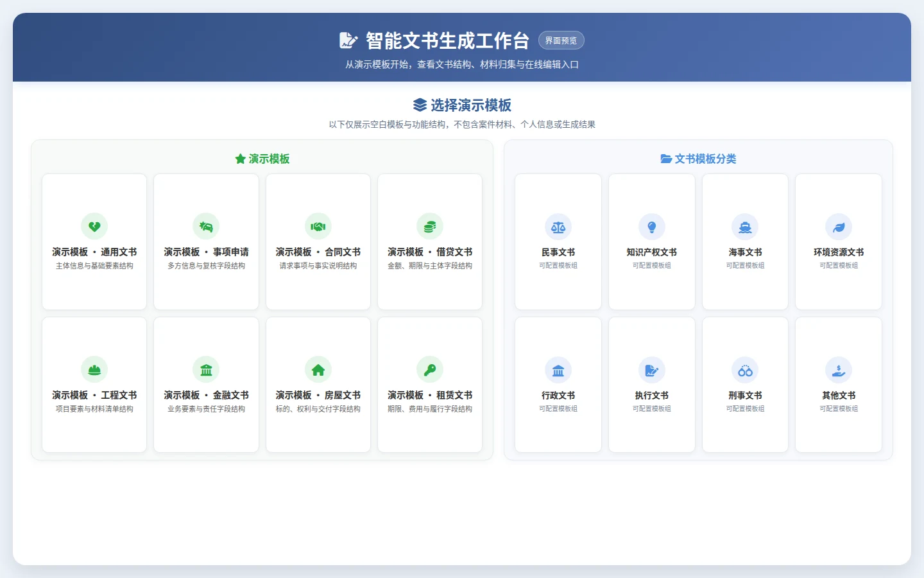Choose the 环境资源文书 category label
The width and height of the screenshot is (924, 578).
pyautogui.click(x=839, y=252)
